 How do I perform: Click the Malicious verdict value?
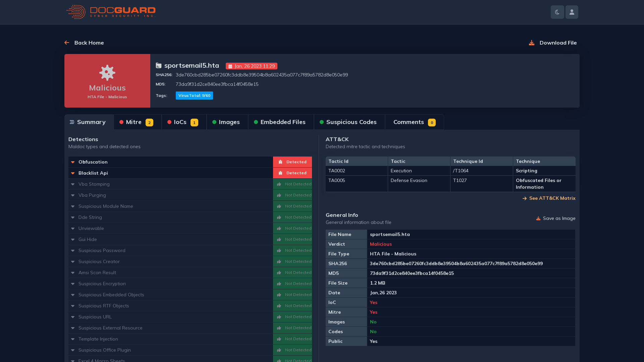pos(381,244)
